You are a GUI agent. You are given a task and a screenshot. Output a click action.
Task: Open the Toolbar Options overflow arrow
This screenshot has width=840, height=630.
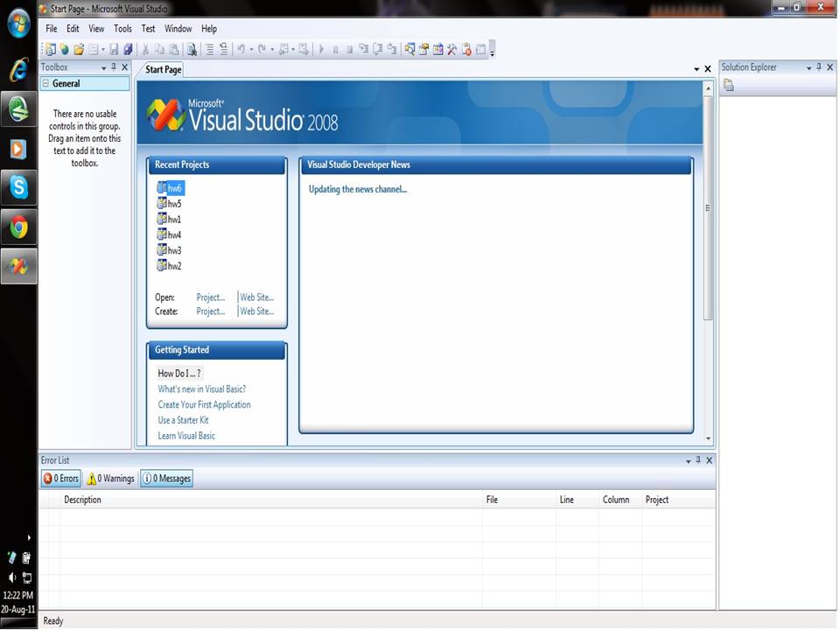coord(493,50)
